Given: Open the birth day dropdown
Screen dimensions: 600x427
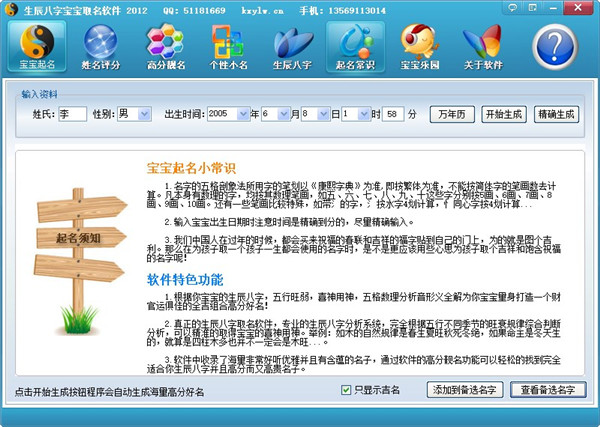Looking at the screenshot, I should (x=323, y=115).
